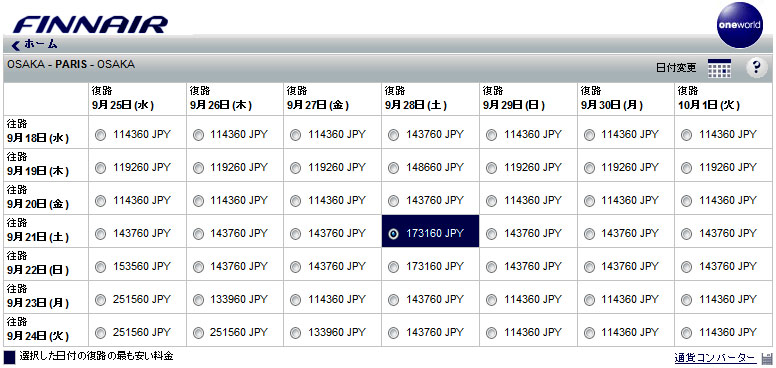Click the Finnair logo
The height and width of the screenshot is (368, 776).
point(90,25)
